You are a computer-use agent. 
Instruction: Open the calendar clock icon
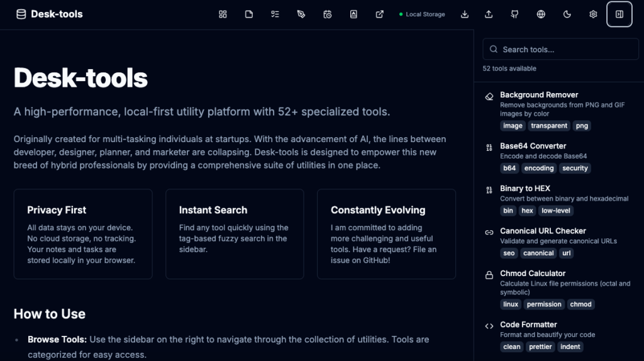[327, 14]
